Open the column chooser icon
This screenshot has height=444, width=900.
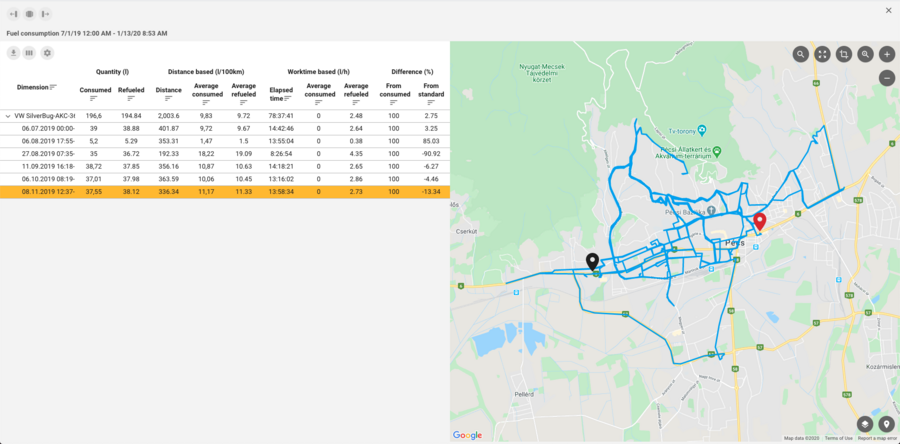tap(30, 53)
